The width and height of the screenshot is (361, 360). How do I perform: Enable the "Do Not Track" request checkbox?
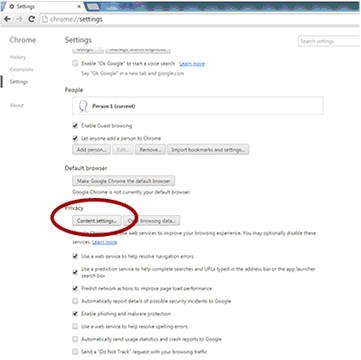point(75,352)
